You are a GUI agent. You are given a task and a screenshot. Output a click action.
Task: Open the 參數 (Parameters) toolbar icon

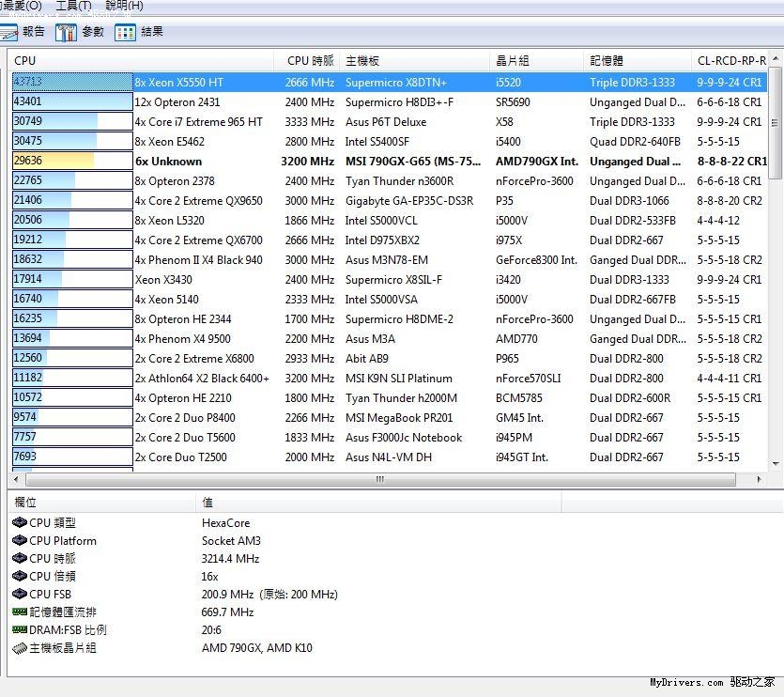tap(66, 32)
